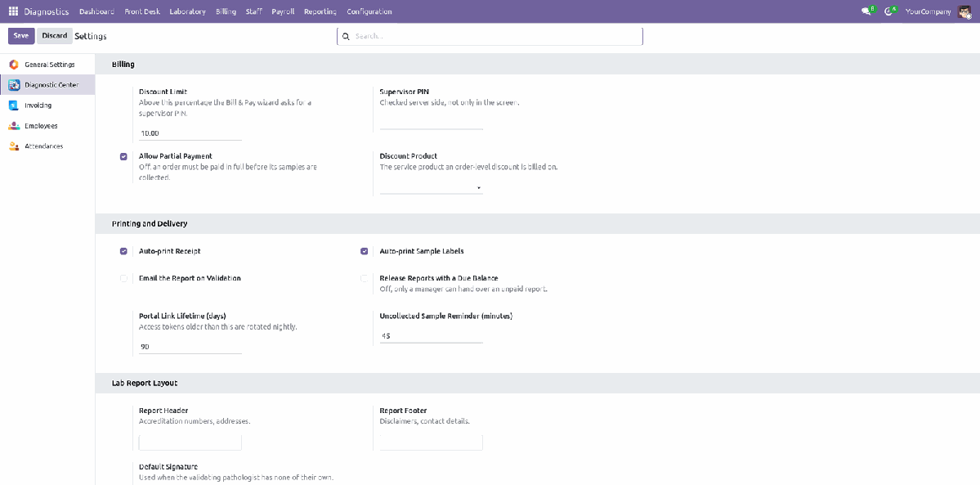Click the magnifier icon in the search box
This screenshot has height=485, width=980.
point(346,36)
